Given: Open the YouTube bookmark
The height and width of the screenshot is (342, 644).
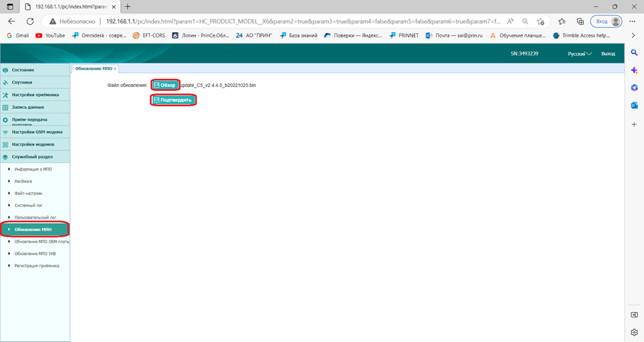Looking at the screenshot, I should click(x=50, y=36).
